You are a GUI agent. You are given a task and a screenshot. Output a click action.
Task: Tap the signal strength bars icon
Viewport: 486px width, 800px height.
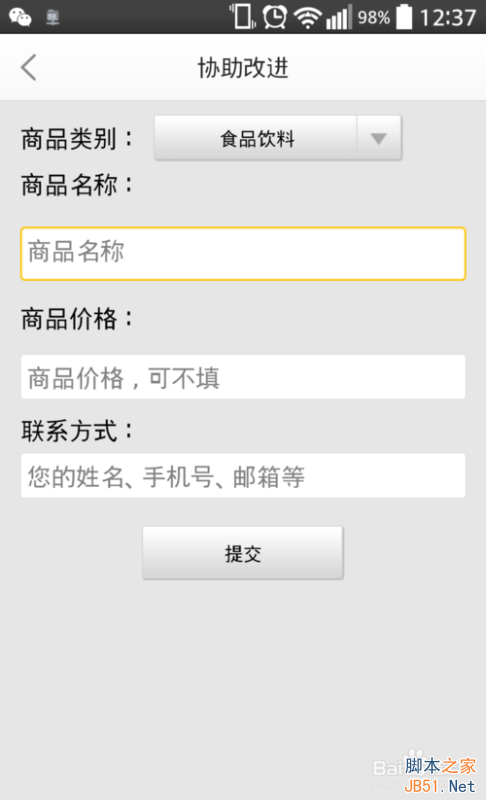tap(339, 17)
